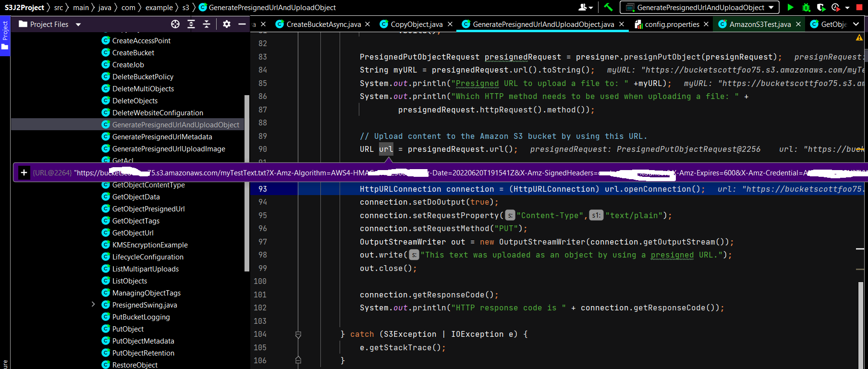The image size is (868, 369).
Task: Select GetObjectUrl in project tree
Action: tap(133, 233)
